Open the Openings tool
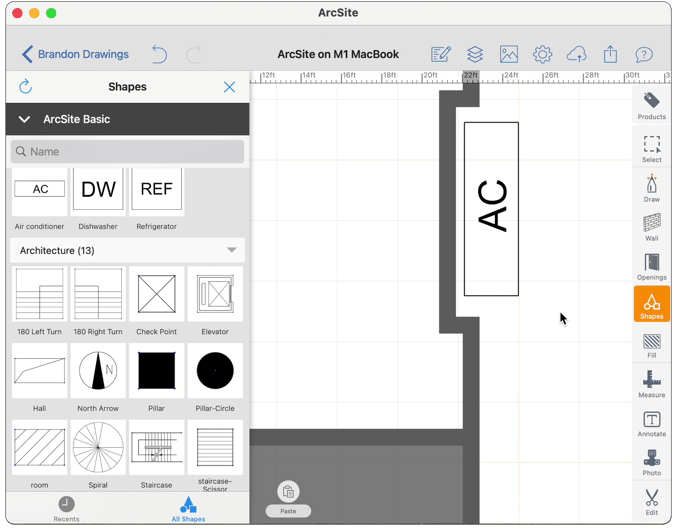Viewport: 680px width, 530px height. click(651, 266)
